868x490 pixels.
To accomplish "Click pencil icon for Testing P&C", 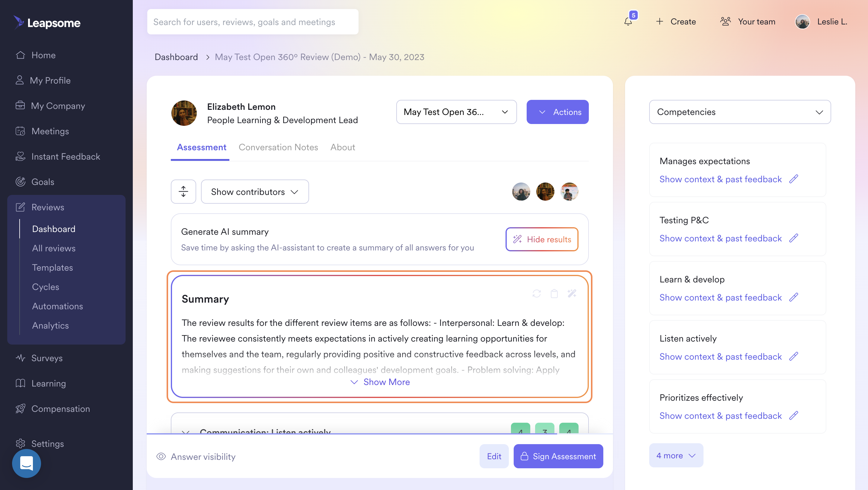I will pyautogui.click(x=794, y=238).
